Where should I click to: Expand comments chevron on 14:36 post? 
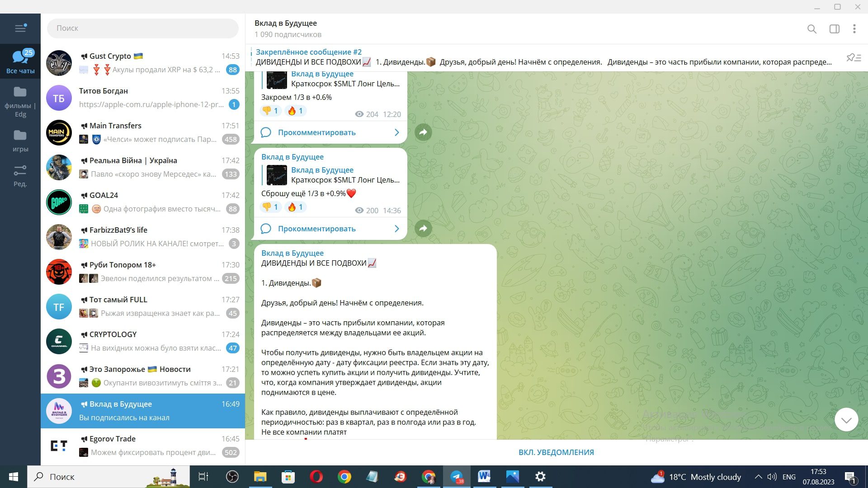tap(396, 229)
